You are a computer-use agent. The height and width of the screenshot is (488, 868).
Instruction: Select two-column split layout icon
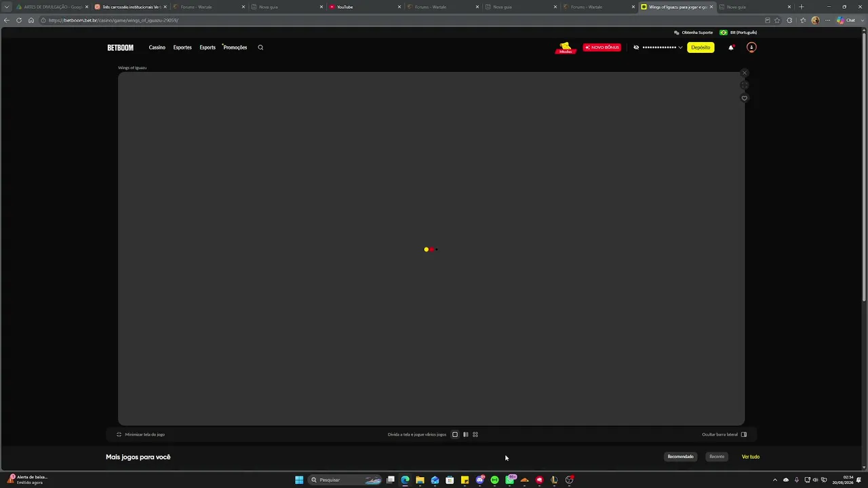465,434
